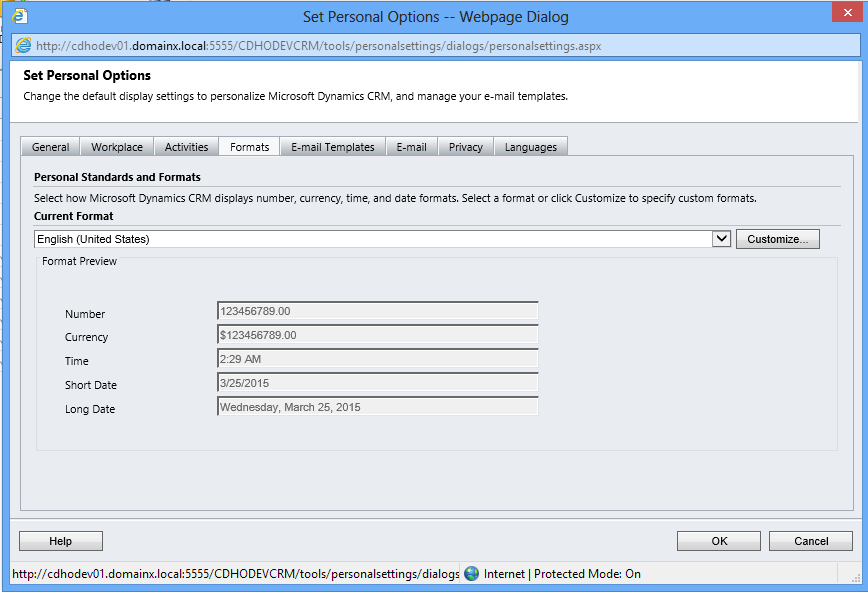Click the 'Long Date' label
The image size is (868, 592).
pos(90,409)
